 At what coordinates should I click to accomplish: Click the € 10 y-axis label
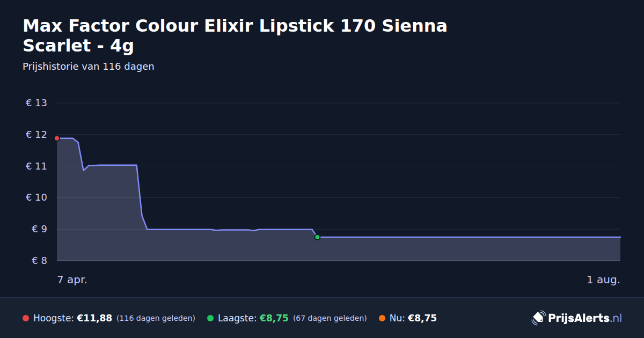36,197
